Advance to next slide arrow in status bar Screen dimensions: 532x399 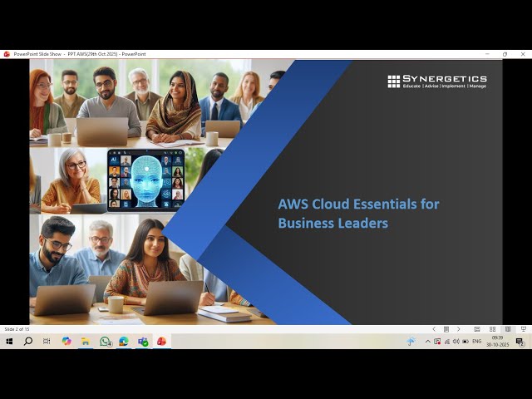(x=458, y=329)
